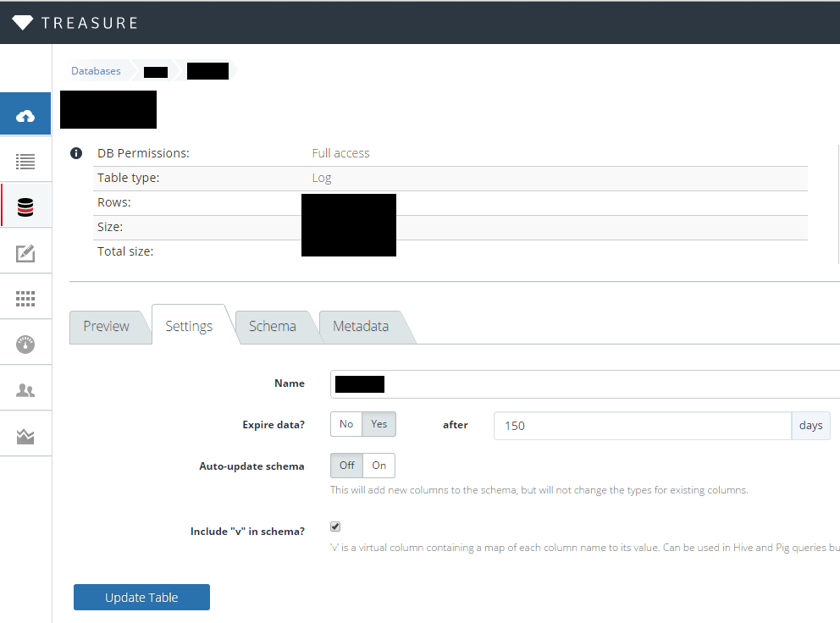Set Expire data to No
Image resolution: width=840 pixels, height=623 pixels.
tap(346, 424)
